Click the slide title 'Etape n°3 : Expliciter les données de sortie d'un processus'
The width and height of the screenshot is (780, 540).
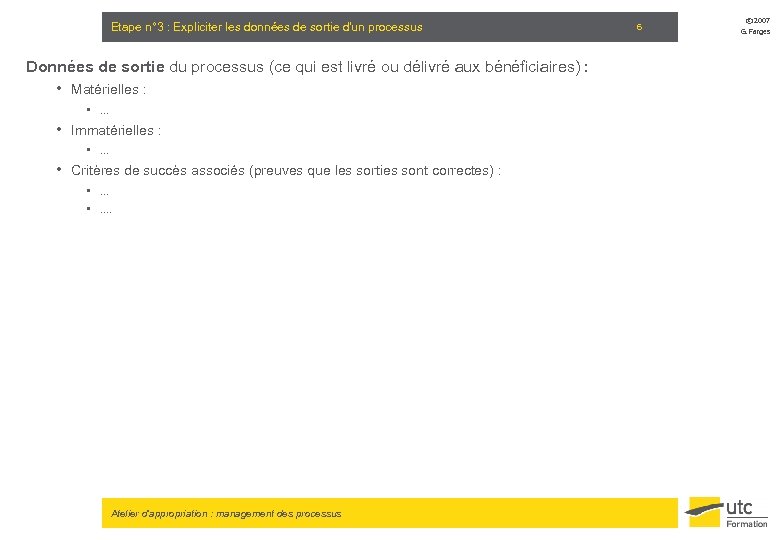click(267, 27)
